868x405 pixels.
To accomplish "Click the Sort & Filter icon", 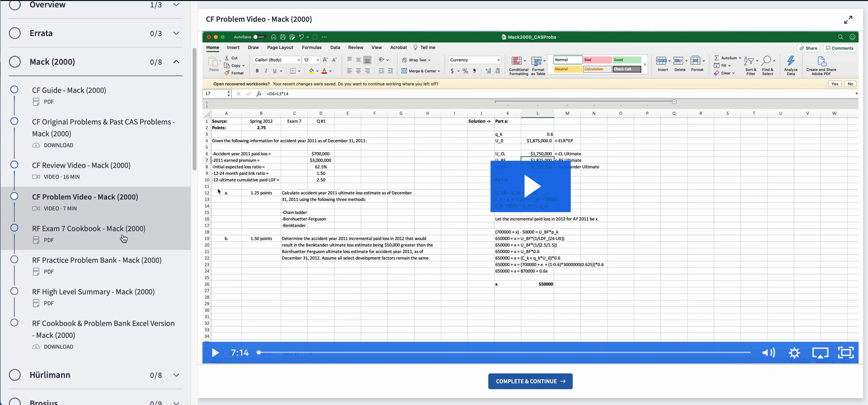I will [749, 61].
